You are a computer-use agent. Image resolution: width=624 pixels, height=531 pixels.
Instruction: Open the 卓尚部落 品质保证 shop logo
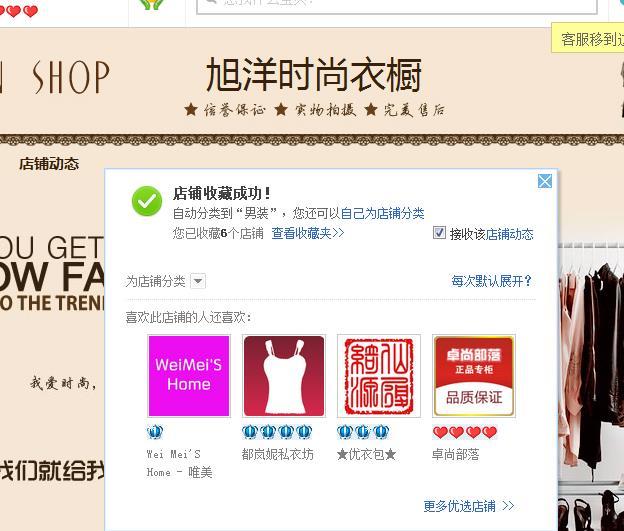(474, 376)
